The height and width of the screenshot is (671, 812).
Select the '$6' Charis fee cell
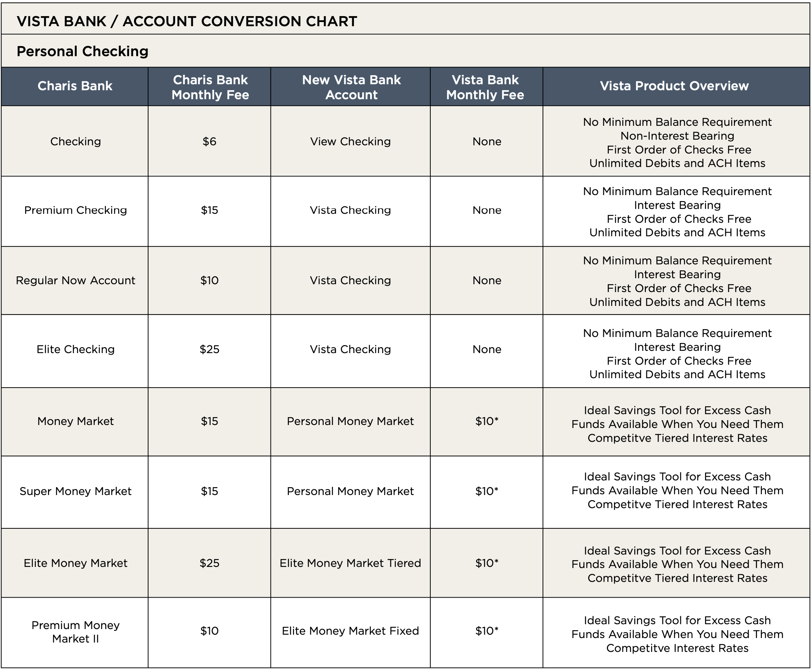210,142
